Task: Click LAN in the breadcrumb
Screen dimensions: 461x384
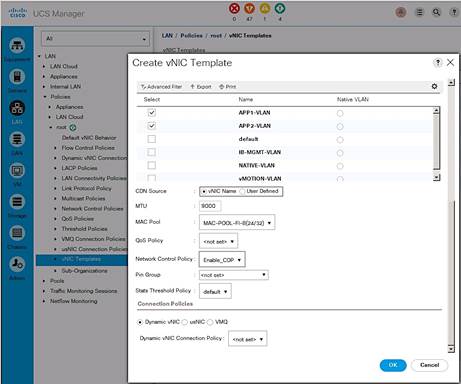Action: pos(167,35)
